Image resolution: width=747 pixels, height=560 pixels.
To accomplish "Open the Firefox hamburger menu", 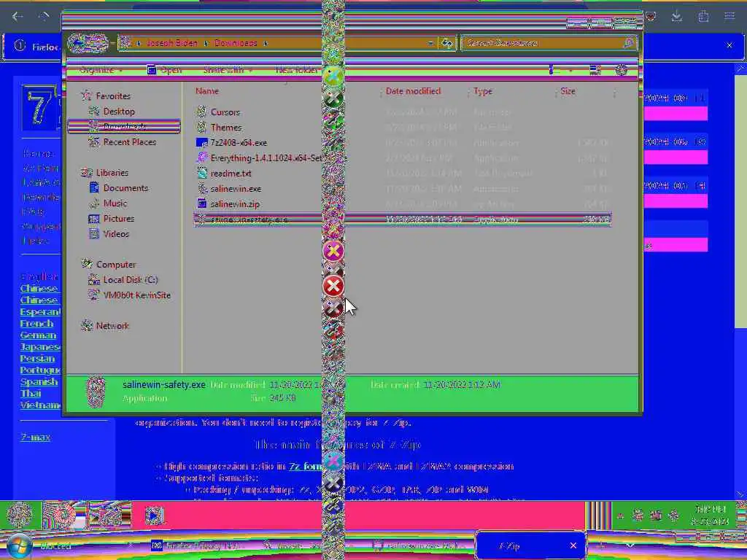I will tap(729, 17).
